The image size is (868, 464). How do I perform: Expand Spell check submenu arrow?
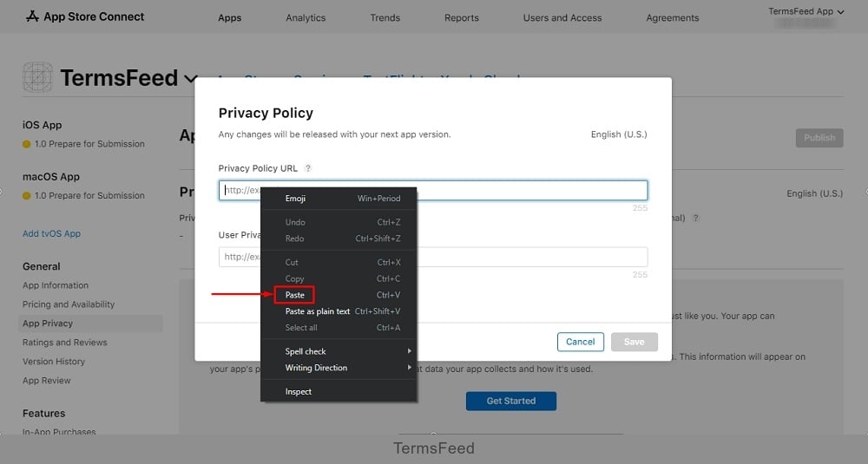click(409, 351)
